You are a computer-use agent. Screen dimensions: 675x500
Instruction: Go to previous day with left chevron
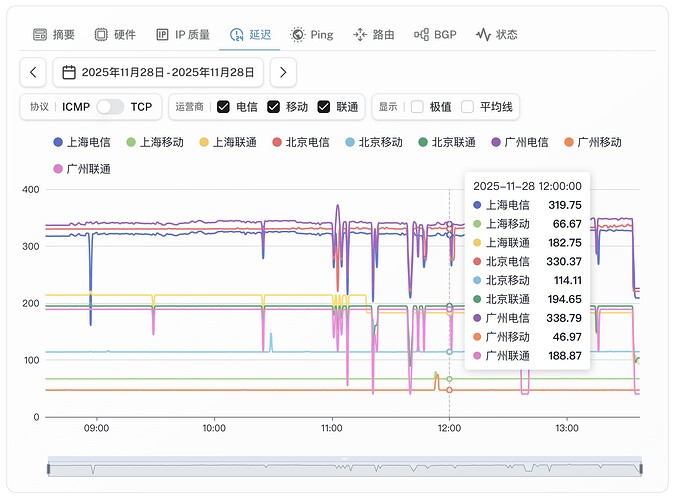[x=33, y=72]
